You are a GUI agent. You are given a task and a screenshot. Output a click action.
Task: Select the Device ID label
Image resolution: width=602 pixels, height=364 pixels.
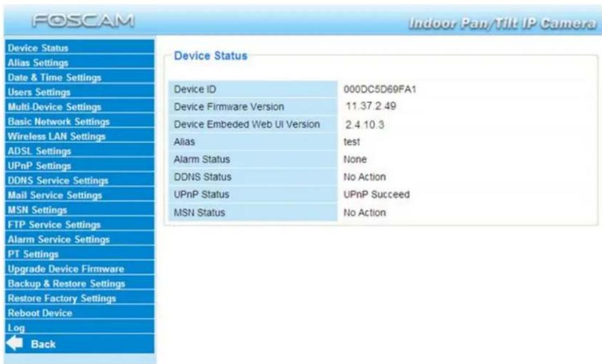(x=195, y=90)
